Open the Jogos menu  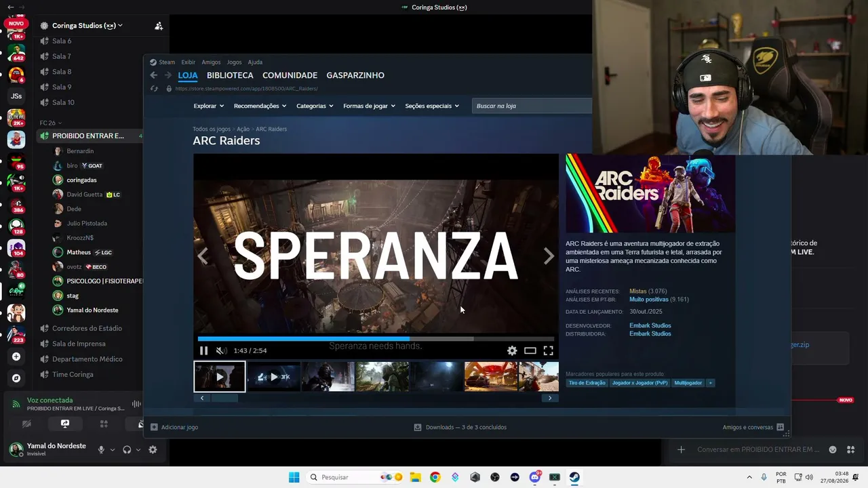coord(234,62)
